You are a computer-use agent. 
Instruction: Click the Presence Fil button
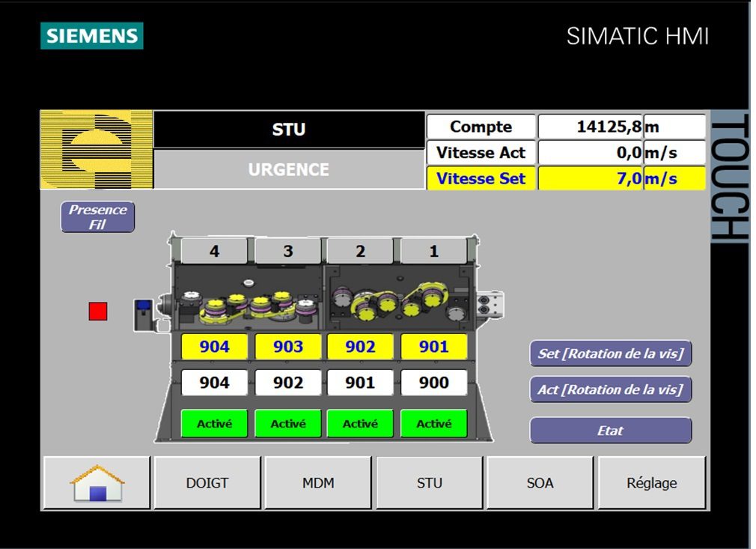pyautogui.click(x=98, y=217)
